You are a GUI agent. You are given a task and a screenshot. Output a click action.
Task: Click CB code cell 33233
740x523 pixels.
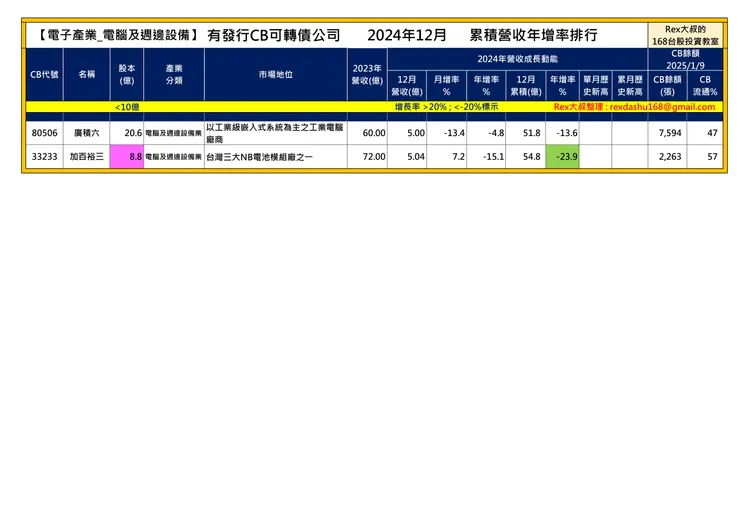[x=44, y=157]
